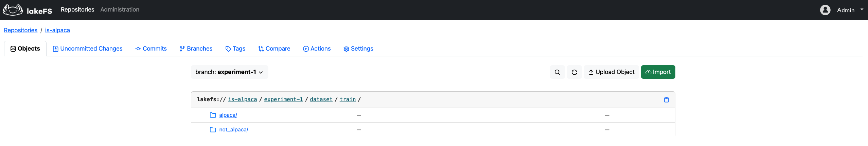Expand the Admin user menu caret
The width and height of the screenshot is (868, 146).
862,10
